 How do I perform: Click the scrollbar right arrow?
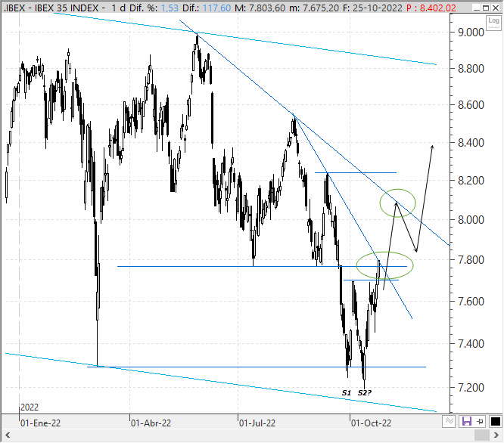pos(496,435)
